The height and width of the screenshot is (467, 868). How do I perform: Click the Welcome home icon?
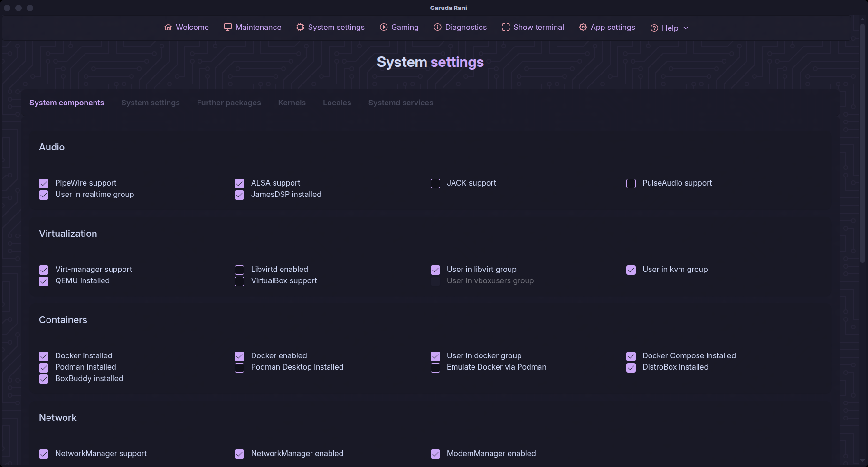168,28
